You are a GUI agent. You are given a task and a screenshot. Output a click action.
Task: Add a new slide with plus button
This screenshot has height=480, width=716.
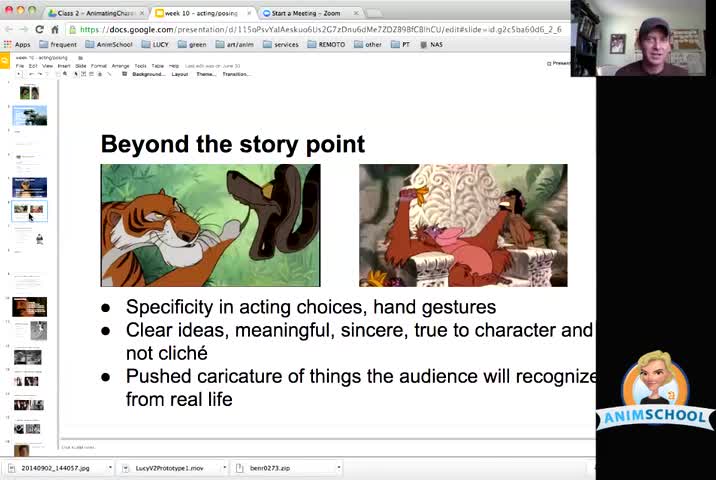19,74
